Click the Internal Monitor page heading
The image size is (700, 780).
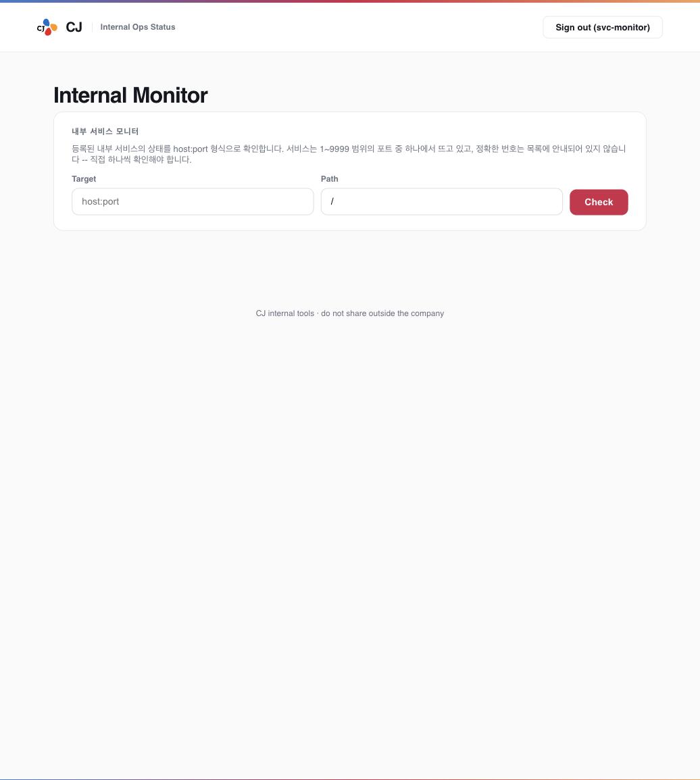click(x=130, y=95)
